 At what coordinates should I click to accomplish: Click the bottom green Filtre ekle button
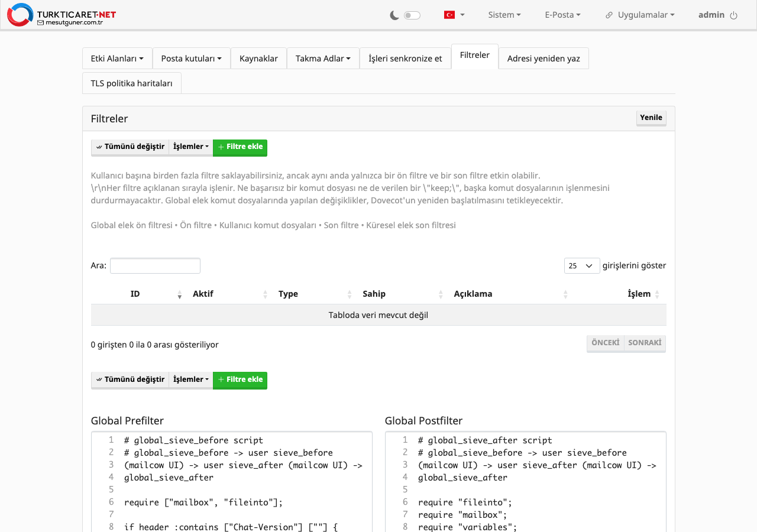(240, 380)
